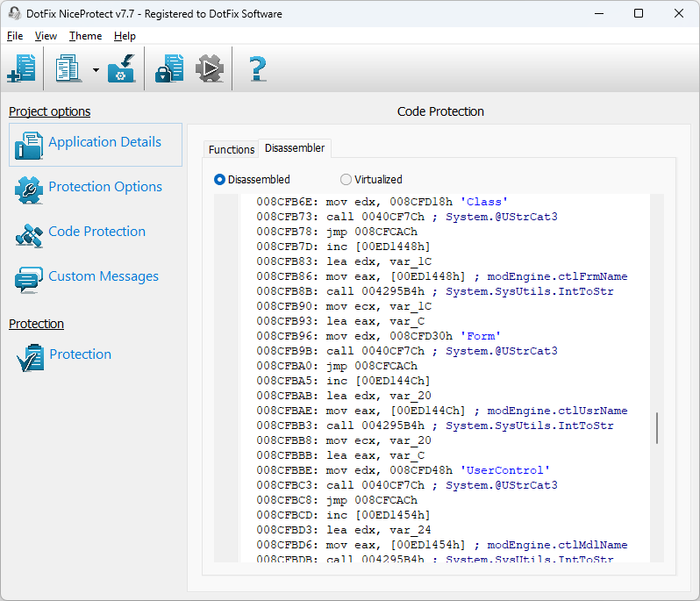700x601 pixels.
Task: Click the Application Details sidebar icon
Action: pos(29,145)
